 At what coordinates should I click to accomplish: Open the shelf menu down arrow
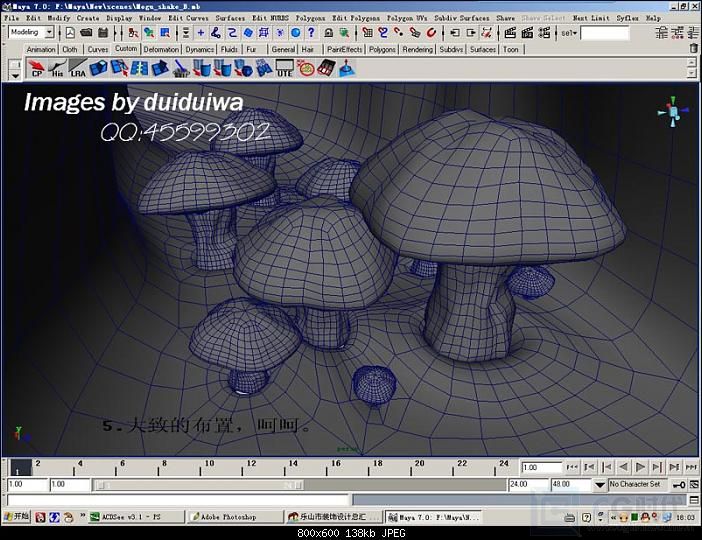tap(15, 75)
